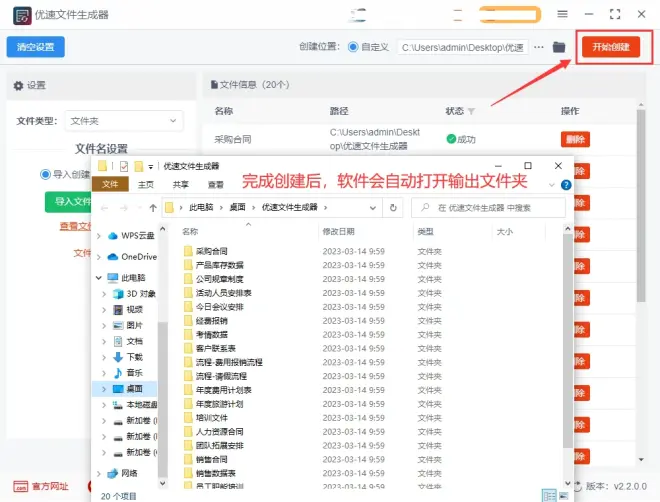Expand the OneDrive tree node
Screen dimensions: 660x502
[98, 257]
